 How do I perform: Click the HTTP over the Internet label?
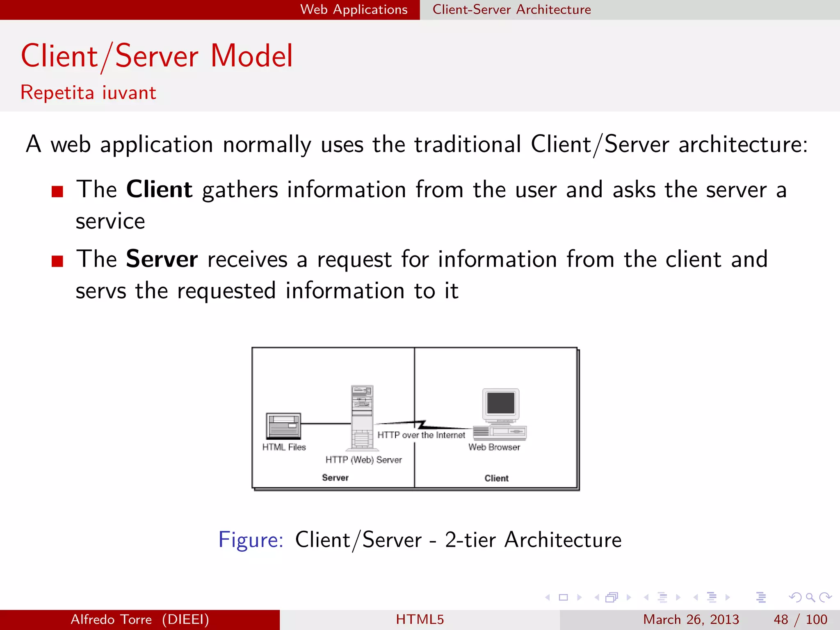(x=421, y=435)
